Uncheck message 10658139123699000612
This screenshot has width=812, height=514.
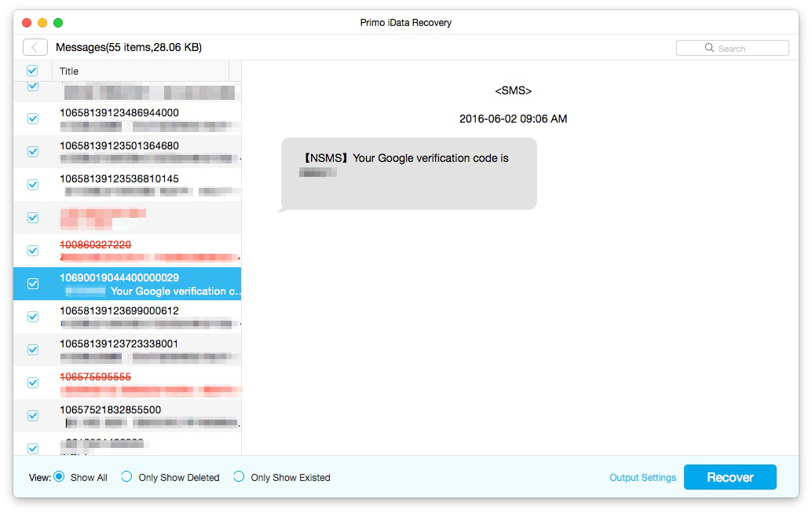33,317
